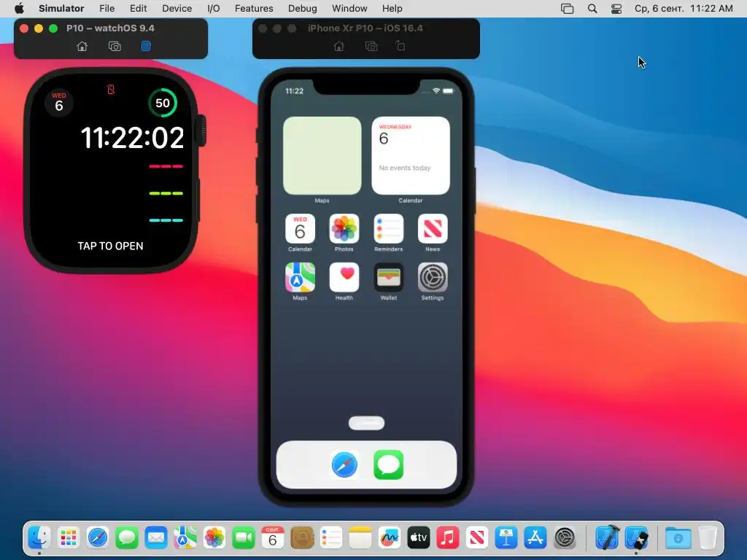The width and height of the screenshot is (747, 560).
Task: Take screenshot in iPhone Xr simulator toolbar
Action: [371, 46]
